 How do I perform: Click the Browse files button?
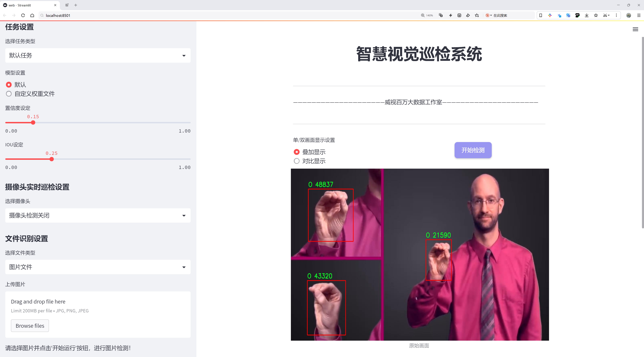point(30,326)
